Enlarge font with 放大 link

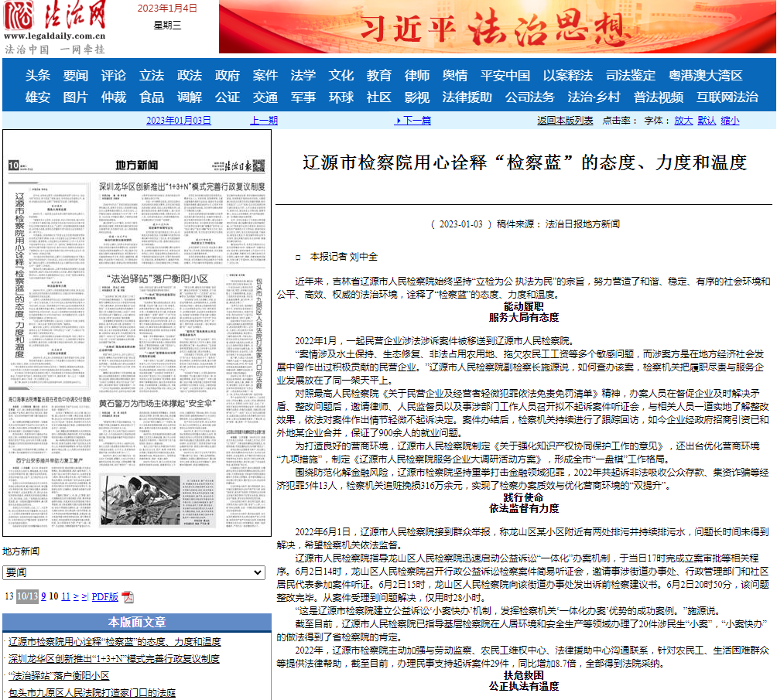pyautogui.click(x=683, y=121)
